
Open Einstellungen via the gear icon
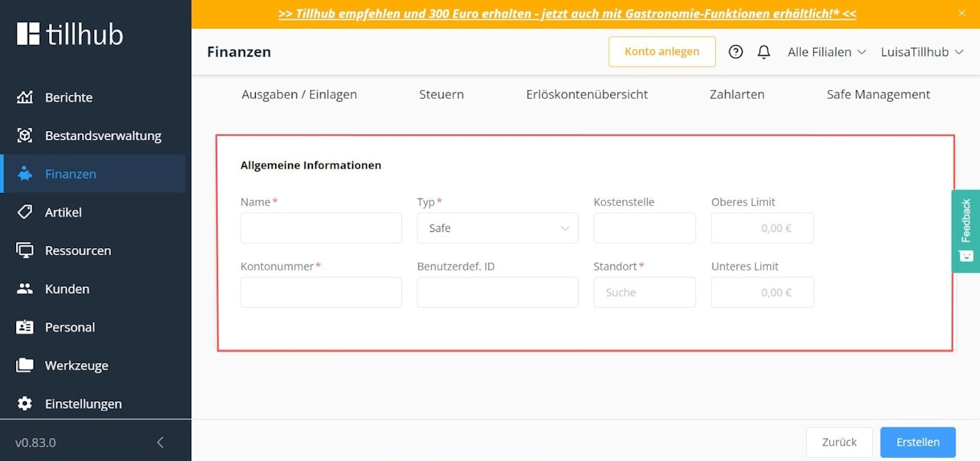25,404
